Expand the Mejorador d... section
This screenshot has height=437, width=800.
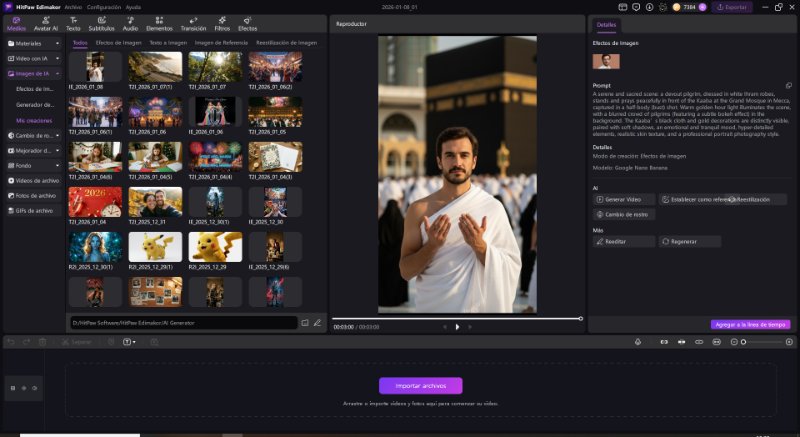coord(34,150)
